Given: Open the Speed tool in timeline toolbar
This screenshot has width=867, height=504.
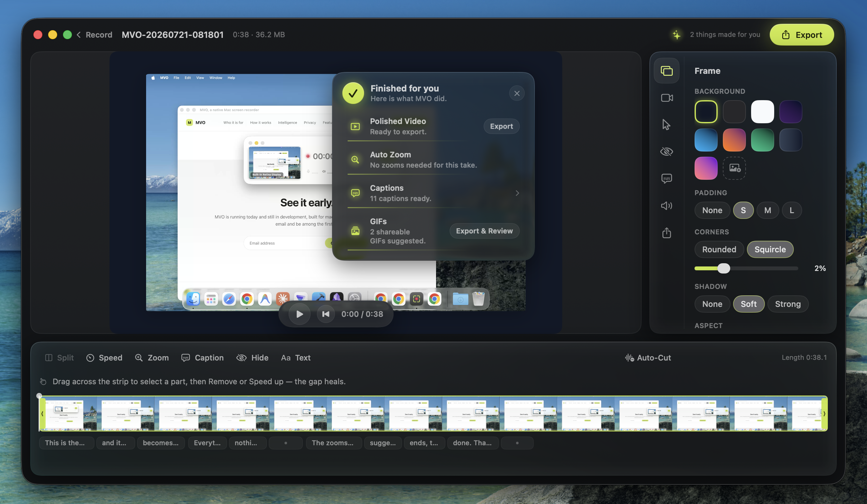Looking at the screenshot, I should pos(104,358).
